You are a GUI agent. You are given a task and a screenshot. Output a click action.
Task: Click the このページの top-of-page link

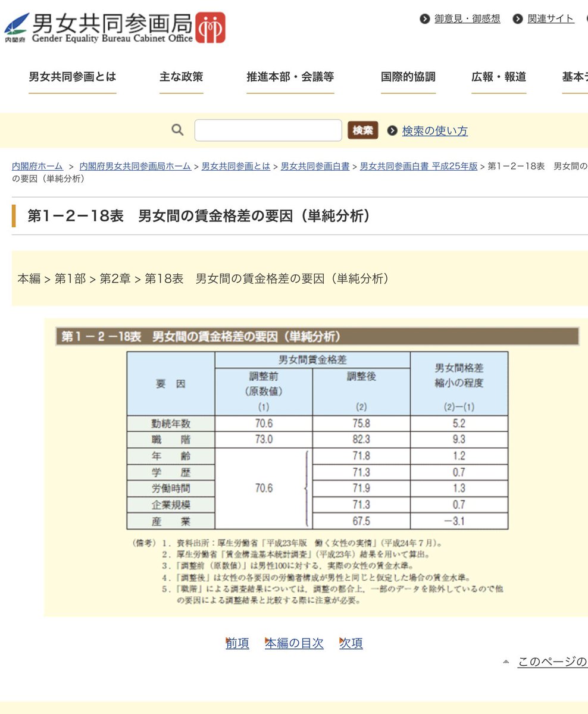point(553,662)
